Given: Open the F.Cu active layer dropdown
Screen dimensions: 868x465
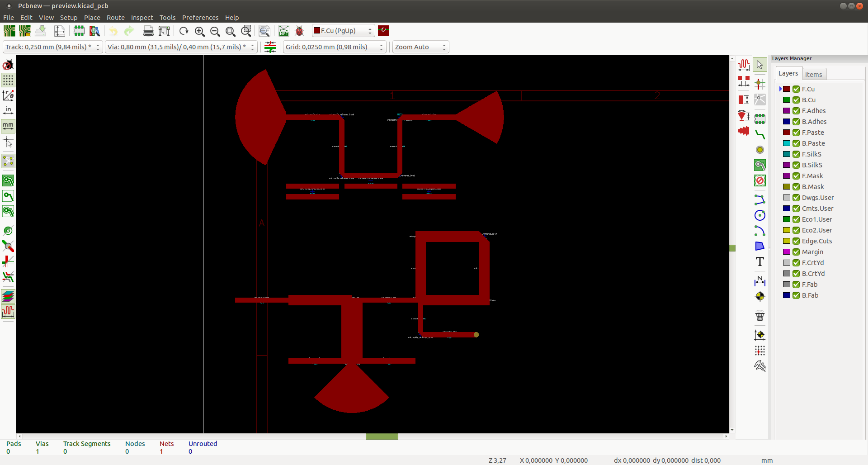Looking at the screenshot, I should point(344,31).
